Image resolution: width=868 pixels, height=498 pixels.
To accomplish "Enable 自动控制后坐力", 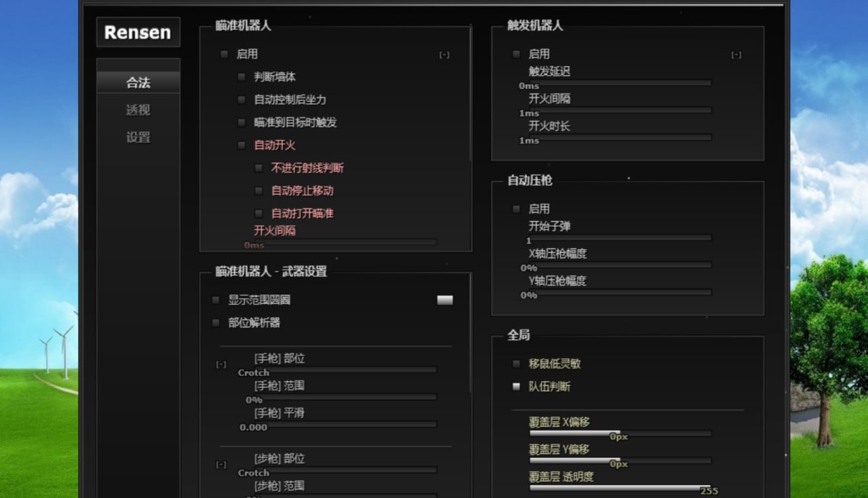I will [x=241, y=100].
